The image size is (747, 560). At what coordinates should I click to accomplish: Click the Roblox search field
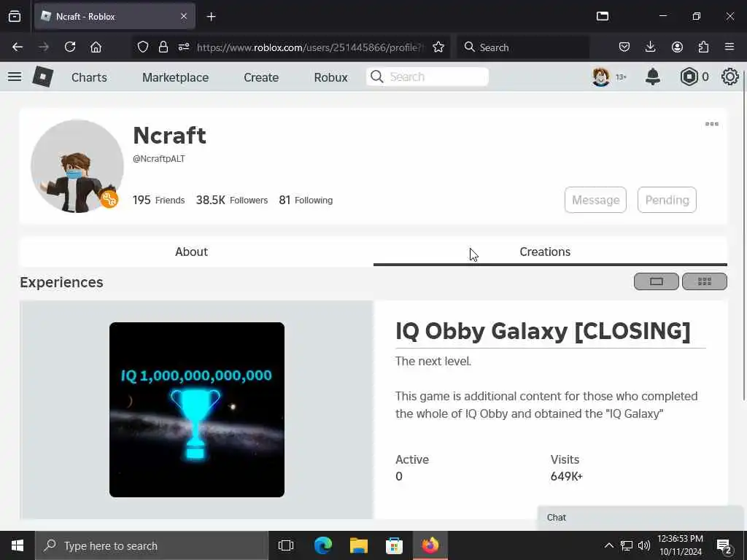(427, 77)
